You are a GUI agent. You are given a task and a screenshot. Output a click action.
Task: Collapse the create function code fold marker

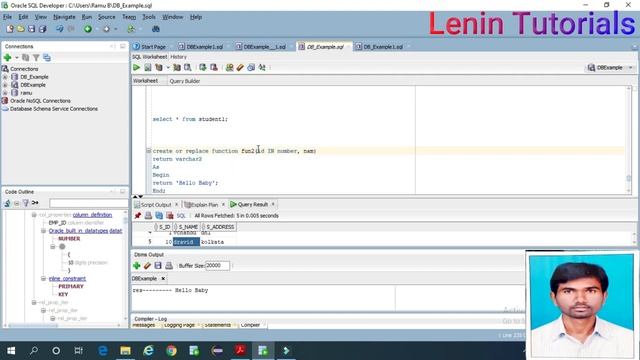(149, 151)
